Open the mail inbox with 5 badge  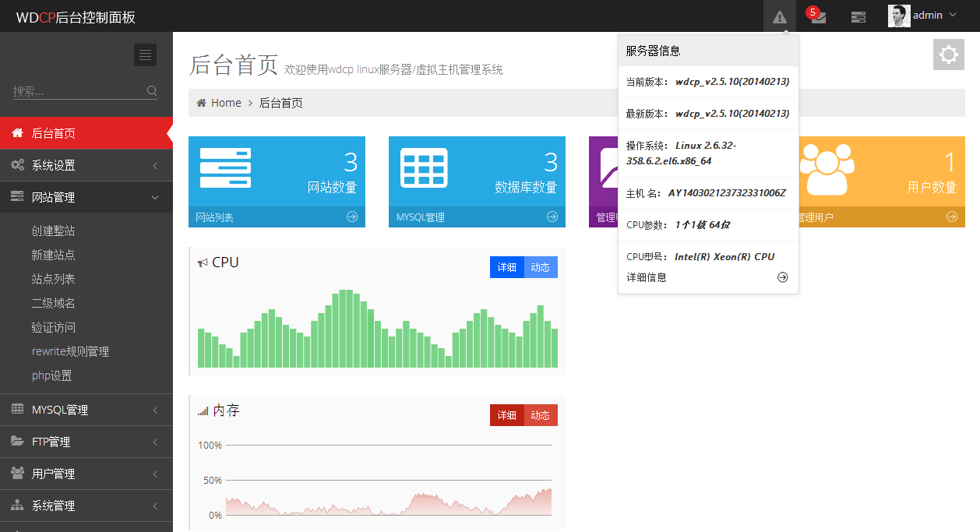point(818,16)
